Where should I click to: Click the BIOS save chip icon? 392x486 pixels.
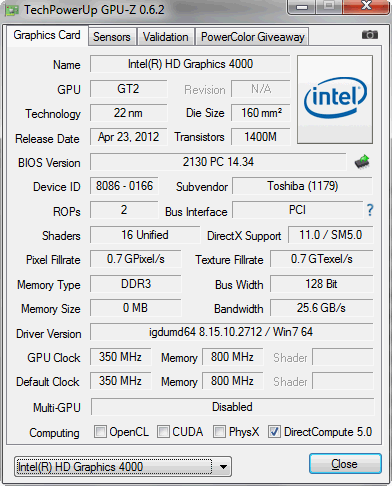[362, 162]
